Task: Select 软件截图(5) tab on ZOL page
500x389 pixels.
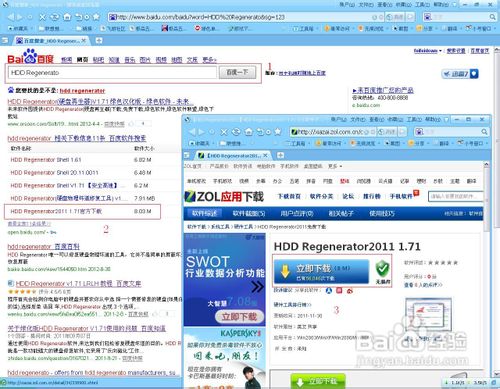Action: pos(249,213)
